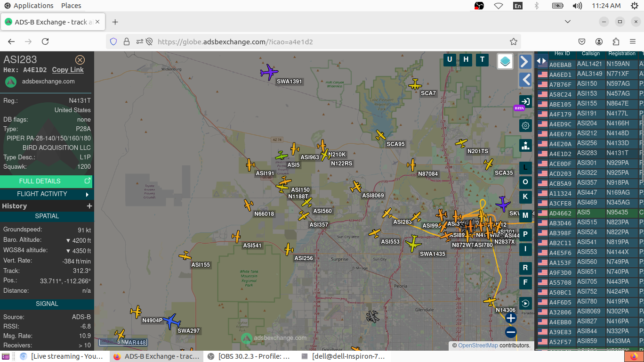
Task: Open a new browser tab
Action: (115, 22)
